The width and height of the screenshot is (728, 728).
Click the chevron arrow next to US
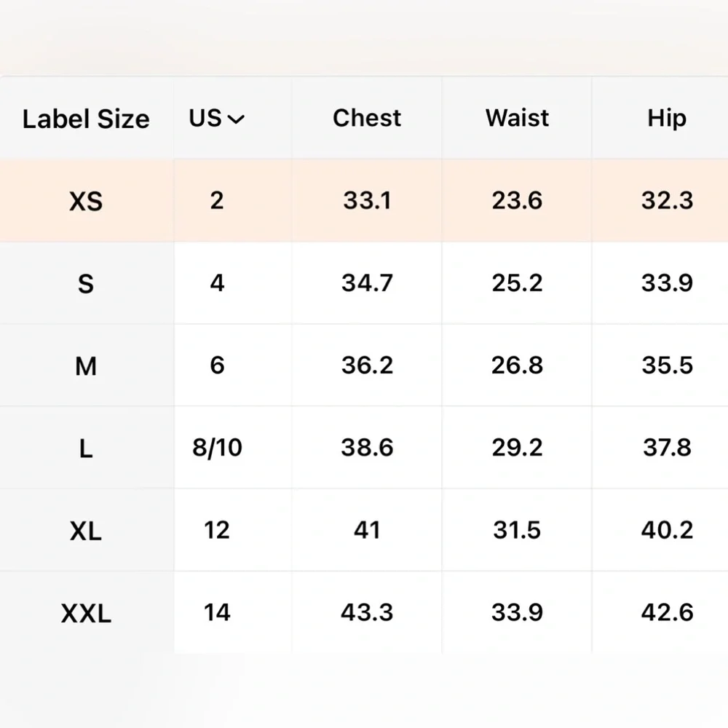click(x=236, y=120)
